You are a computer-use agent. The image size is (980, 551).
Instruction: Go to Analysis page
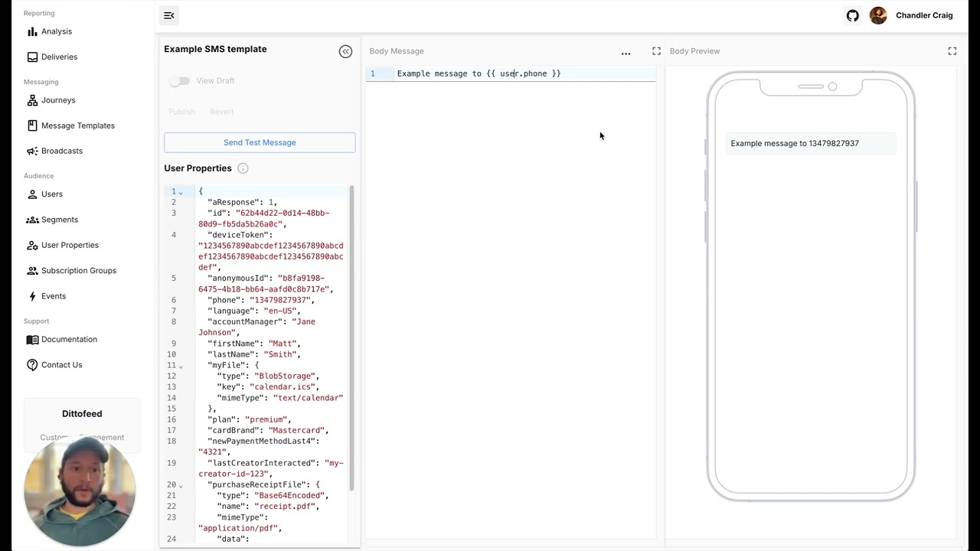(57, 31)
